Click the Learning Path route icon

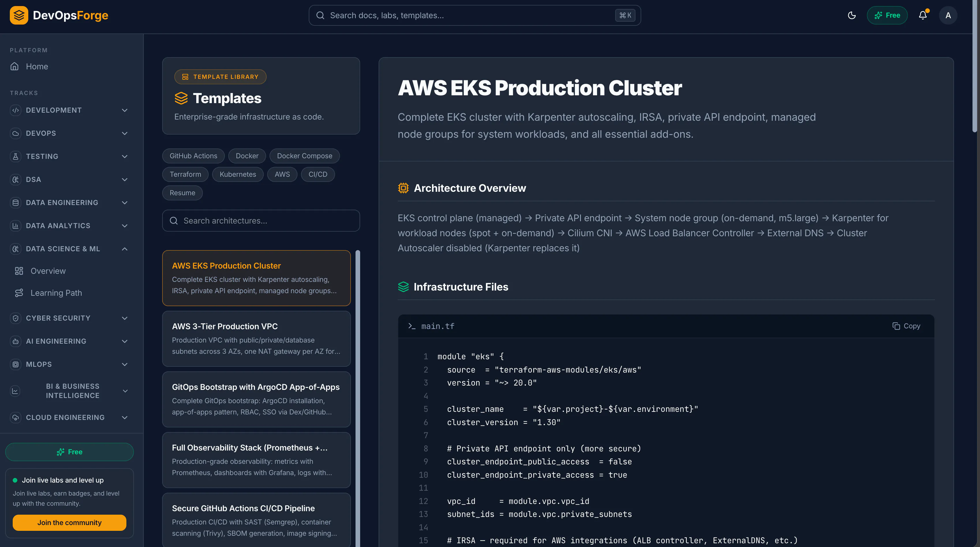point(19,293)
